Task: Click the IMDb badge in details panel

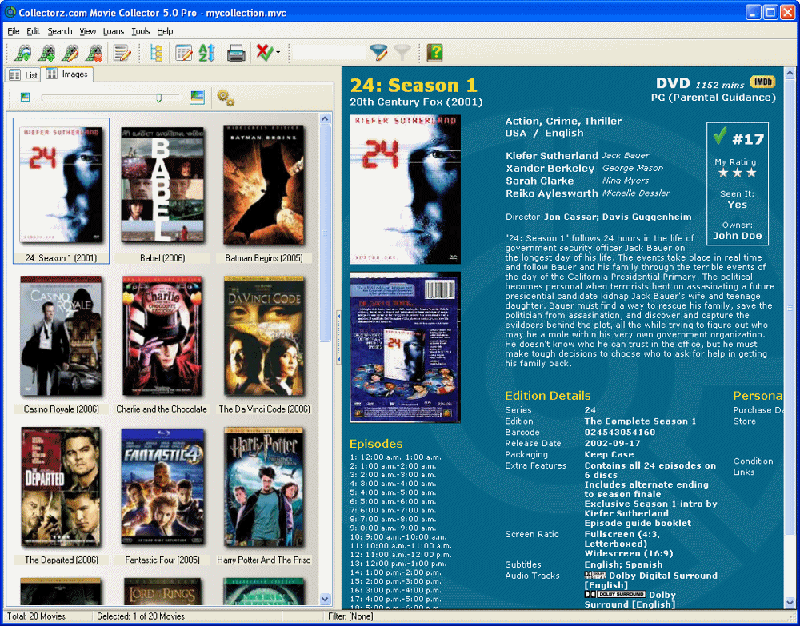Action: coord(762,82)
